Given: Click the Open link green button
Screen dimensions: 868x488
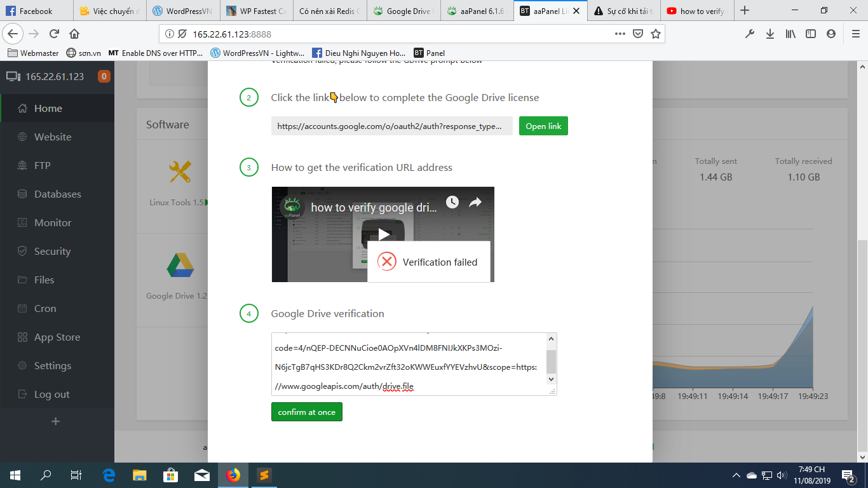Looking at the screenshot, I should pyautogui.click(x=543, y=126).
